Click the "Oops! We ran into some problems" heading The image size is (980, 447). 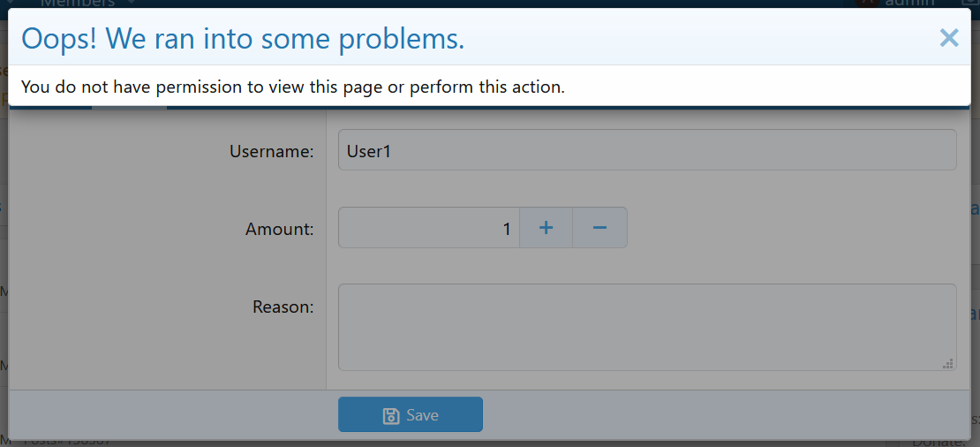click(243, 40)
